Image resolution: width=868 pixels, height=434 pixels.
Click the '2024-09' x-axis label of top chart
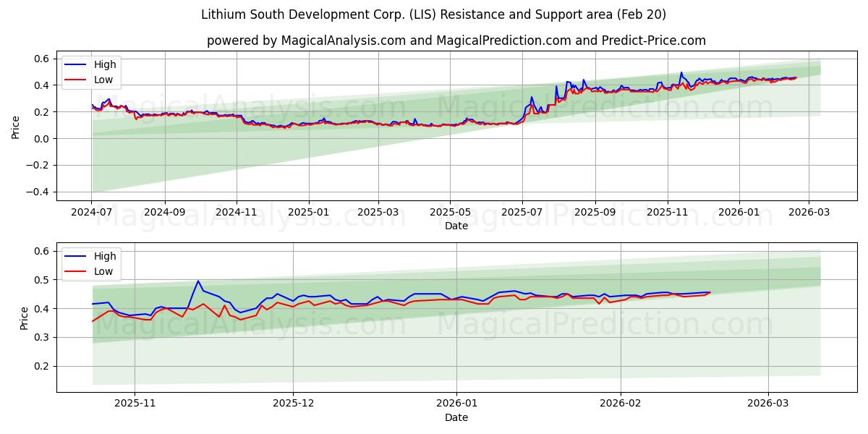[164, 213]
